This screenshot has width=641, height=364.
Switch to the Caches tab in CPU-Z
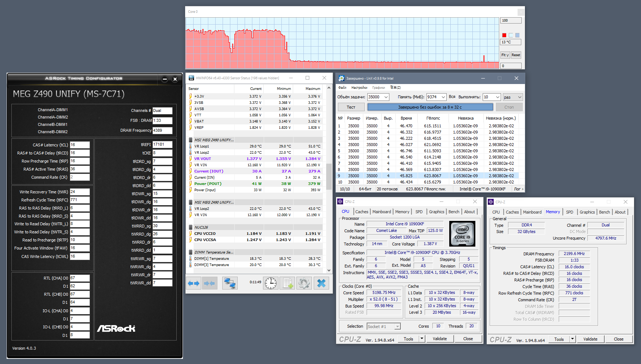(361, 212)
